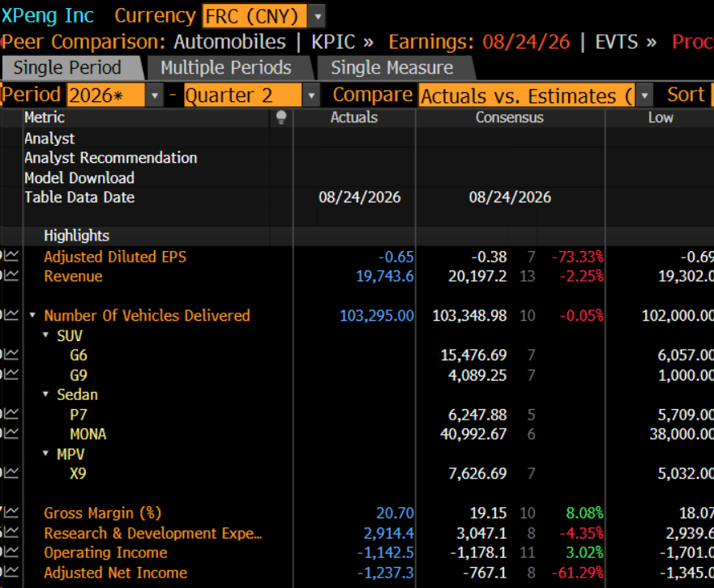
Task: Open chart icon beside Gross Margin (%)
Action: [11, 513]
